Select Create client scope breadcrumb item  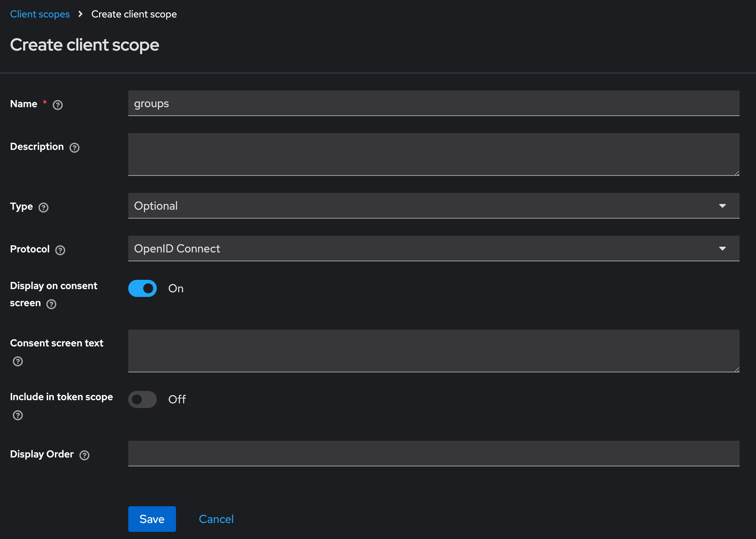[134, 14]
